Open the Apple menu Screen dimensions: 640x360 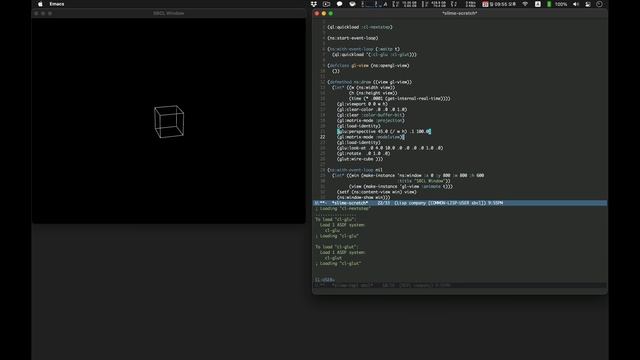coord(40,4)
